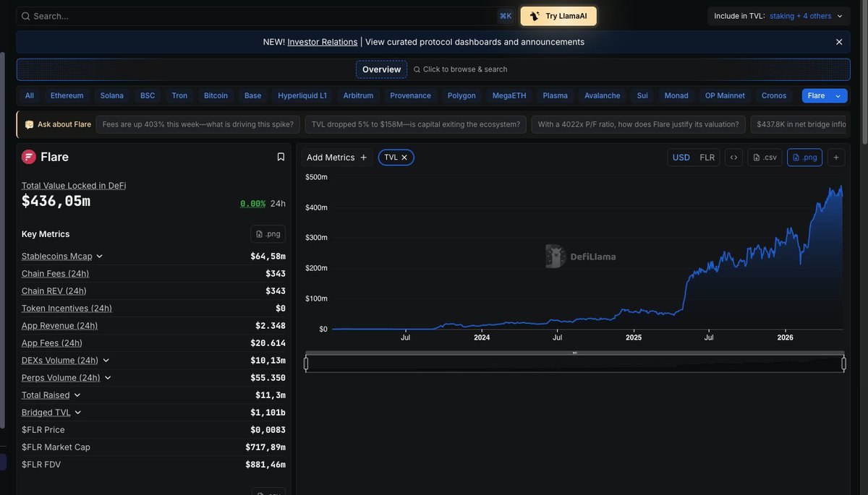This screenshot has height=495, width=868.
Task: Click the search magnifier icon
Action: tap(25, 16)
